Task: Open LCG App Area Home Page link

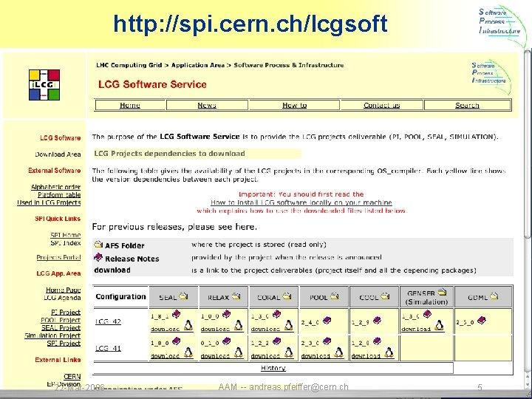Action: pyautogui.click(x=63, y=290)
